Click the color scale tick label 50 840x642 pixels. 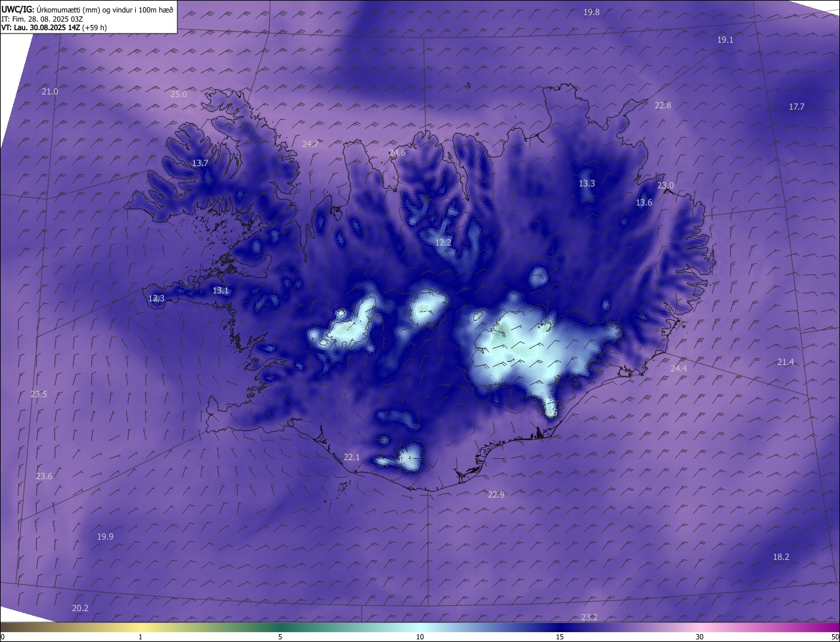point(835,637)
